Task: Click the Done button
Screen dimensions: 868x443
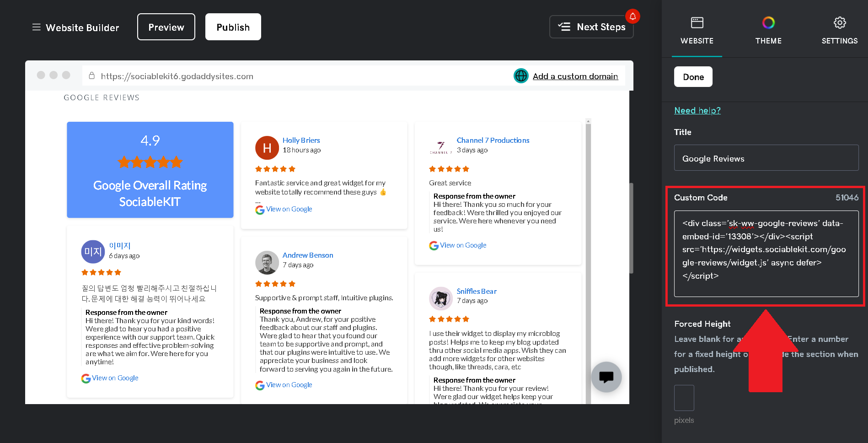Action: coord(693,77)
